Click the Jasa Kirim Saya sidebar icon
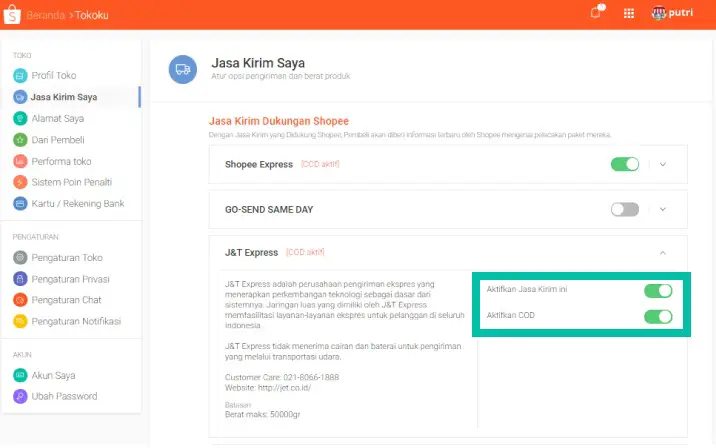716x448 pixels. [x=20, y=97]
